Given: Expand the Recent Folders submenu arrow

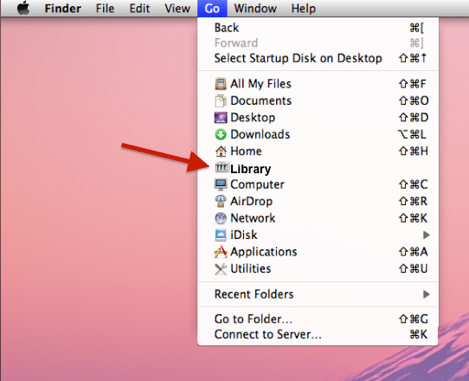Looking at the screenshot, I should tap(426, 294).
